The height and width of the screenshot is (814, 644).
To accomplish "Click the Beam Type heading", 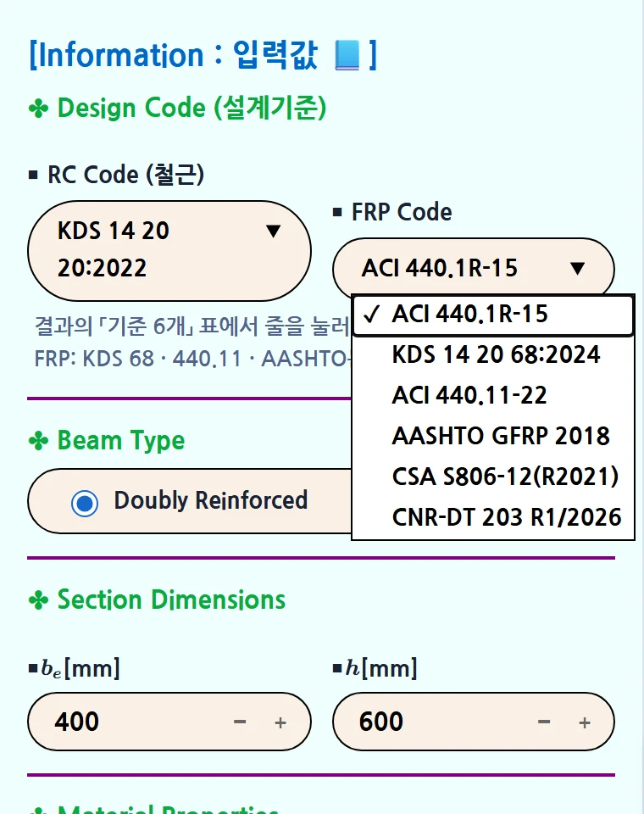I will point(107,441).
